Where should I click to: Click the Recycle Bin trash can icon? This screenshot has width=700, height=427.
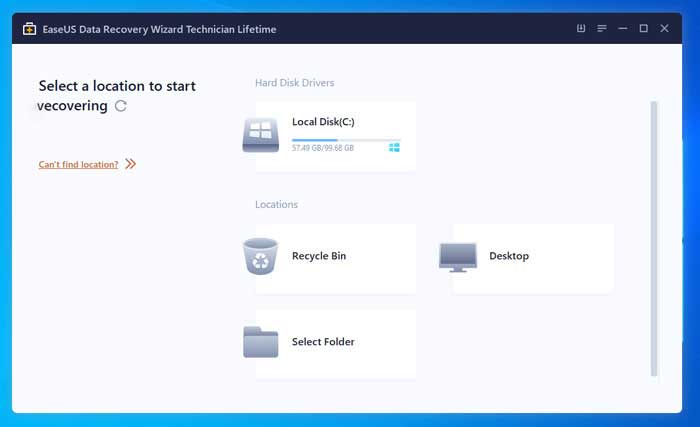point(260,256)
